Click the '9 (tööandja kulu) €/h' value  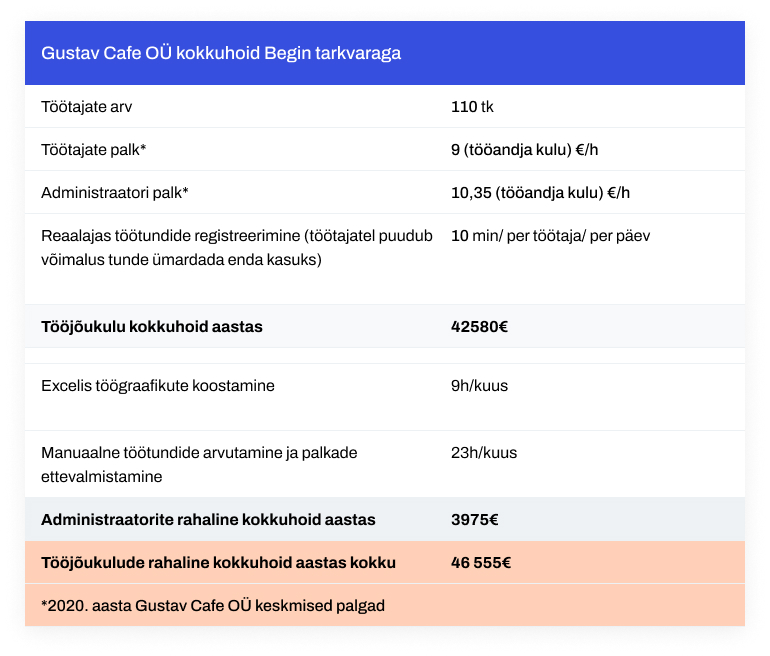tap(524, 149)
